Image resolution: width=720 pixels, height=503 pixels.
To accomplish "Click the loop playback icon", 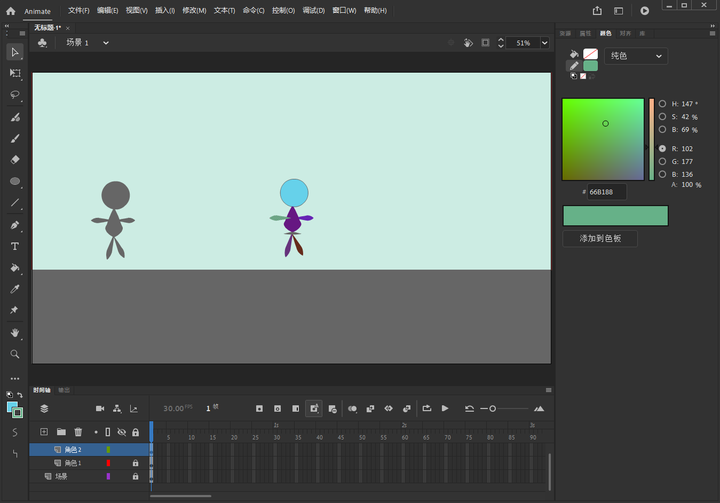I will pos(427,408).
